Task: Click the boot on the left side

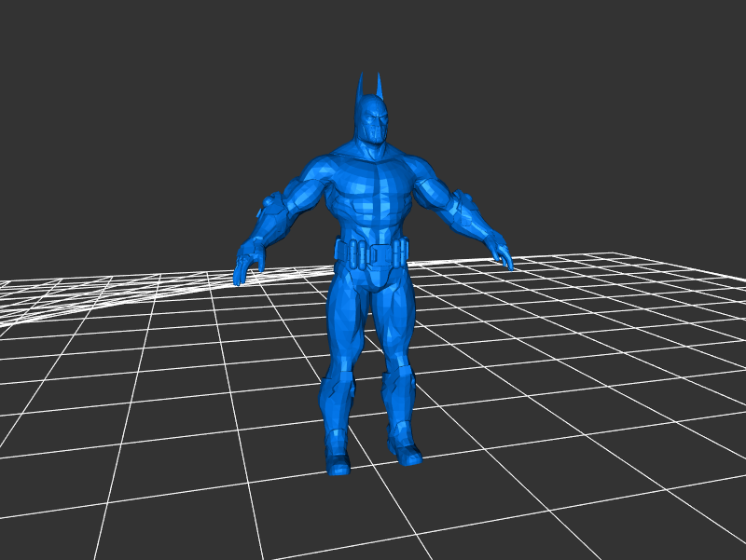Action: [x=337, y=460]
